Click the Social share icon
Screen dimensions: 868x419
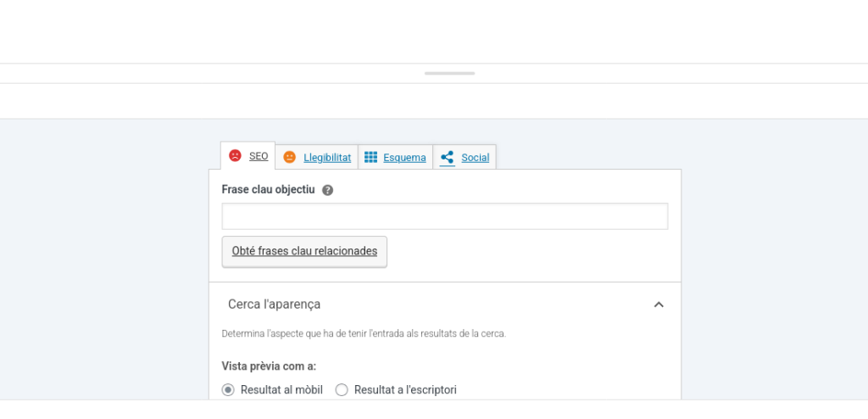447,157
